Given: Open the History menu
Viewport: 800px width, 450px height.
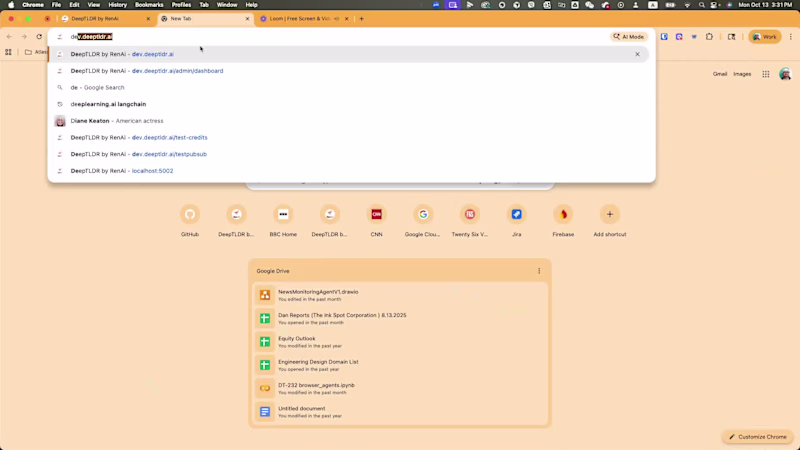Looking at the screenshot, I should (117, 5).
